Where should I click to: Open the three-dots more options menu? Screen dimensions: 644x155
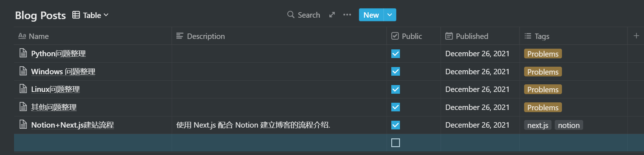coord(347,15)
